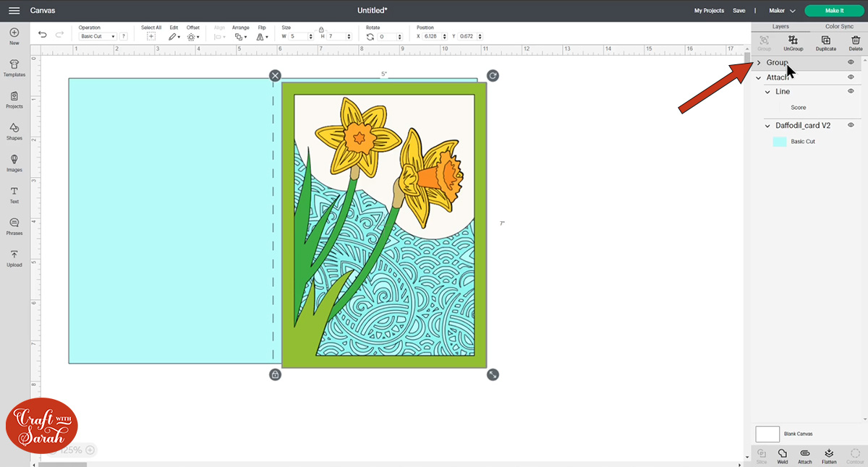868x467 pixels.
Task: Open the Phrases panel
Action: (x=14, y=227)
